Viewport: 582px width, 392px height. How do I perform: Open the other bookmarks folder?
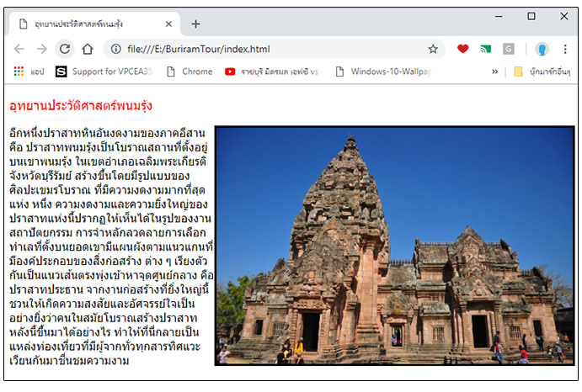click(542, 72)
